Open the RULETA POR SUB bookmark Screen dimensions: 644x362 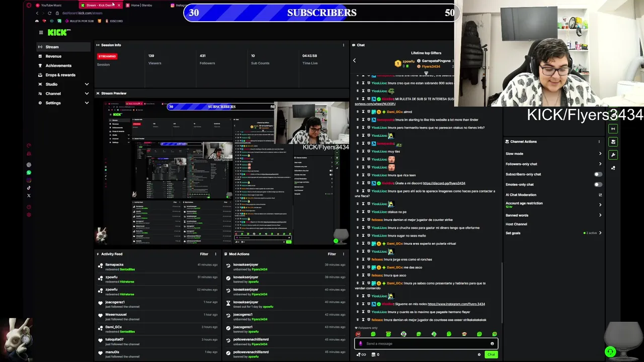[x=79, y=21]
